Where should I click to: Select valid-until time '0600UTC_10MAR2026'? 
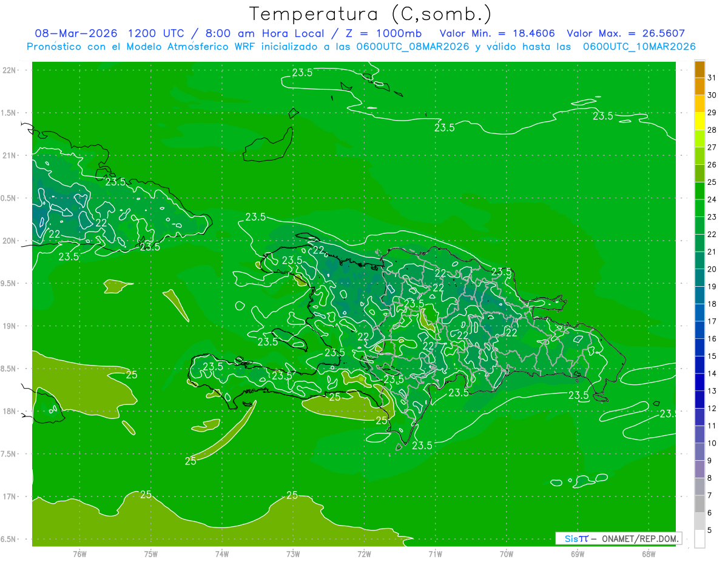[639, 46]
